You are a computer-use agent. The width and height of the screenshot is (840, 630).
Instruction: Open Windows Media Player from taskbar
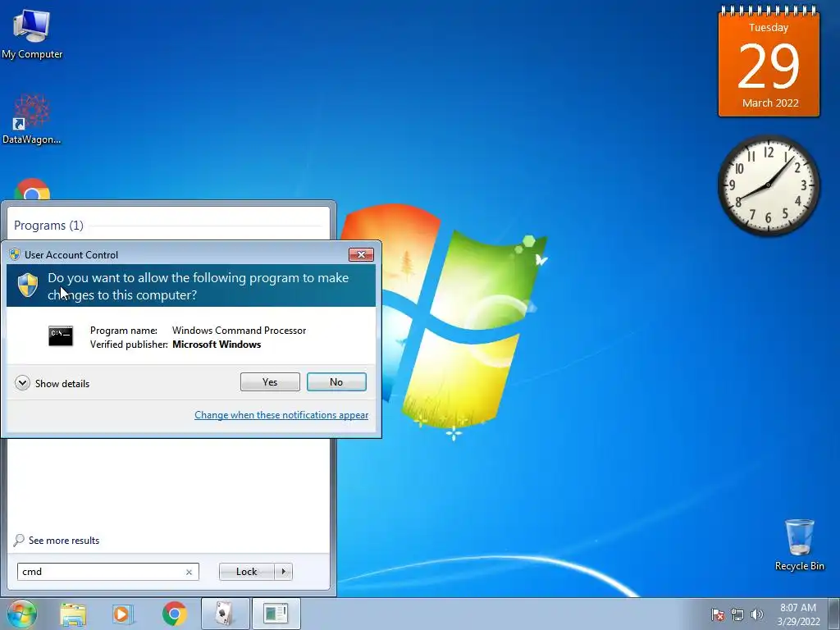(123, 614)
